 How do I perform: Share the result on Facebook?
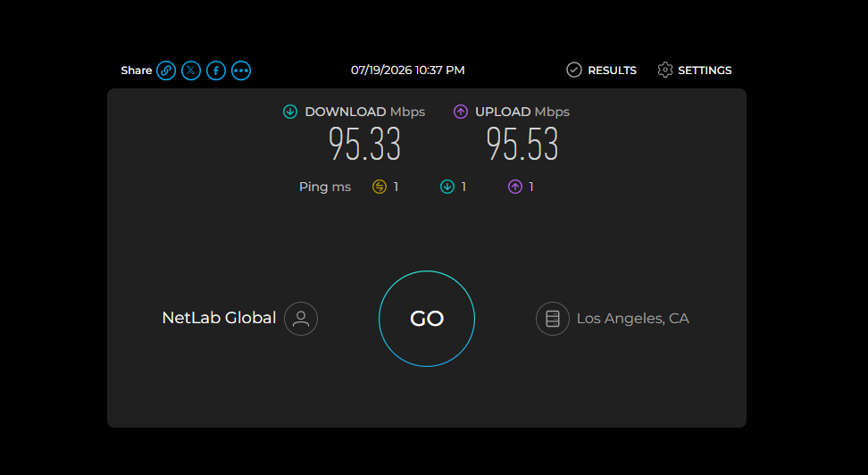(x=216, y=71)
